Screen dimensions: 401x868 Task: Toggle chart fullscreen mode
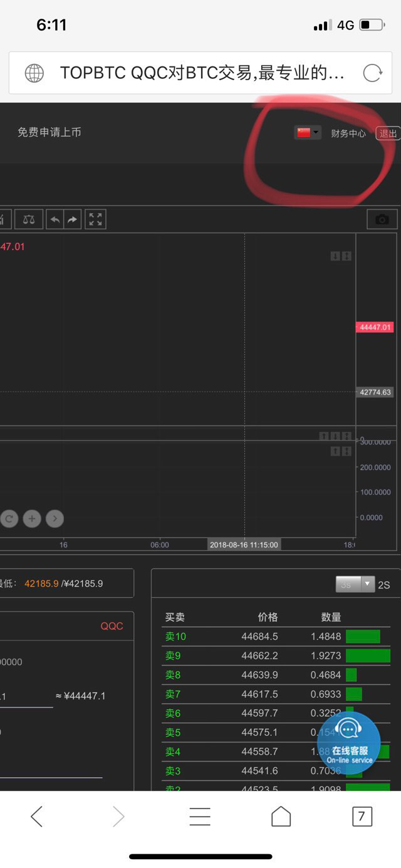click(95, 219)
